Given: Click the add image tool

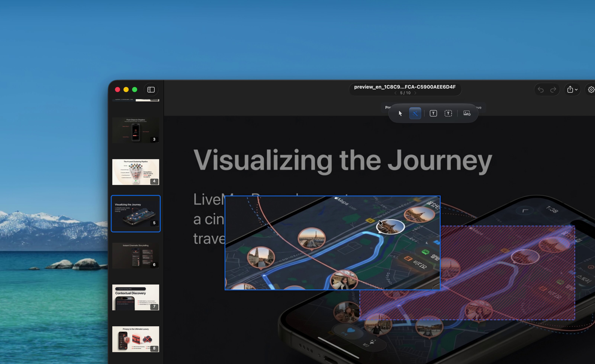Looking at the screenshot, I should (x=467, y=113).
